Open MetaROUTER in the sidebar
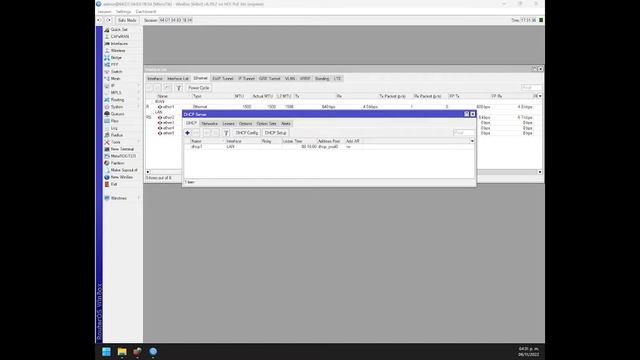 tap(123, 156)
